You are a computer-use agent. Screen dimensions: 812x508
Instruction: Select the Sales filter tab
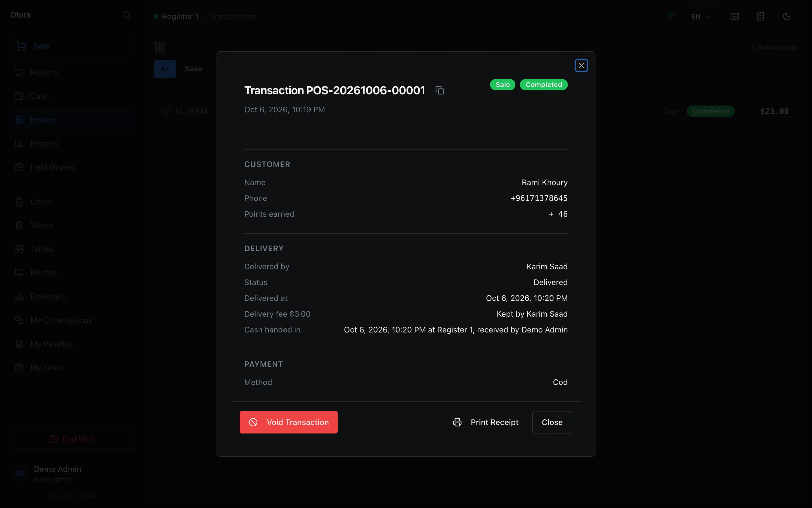pyautogui.click(x=194, y=69)
